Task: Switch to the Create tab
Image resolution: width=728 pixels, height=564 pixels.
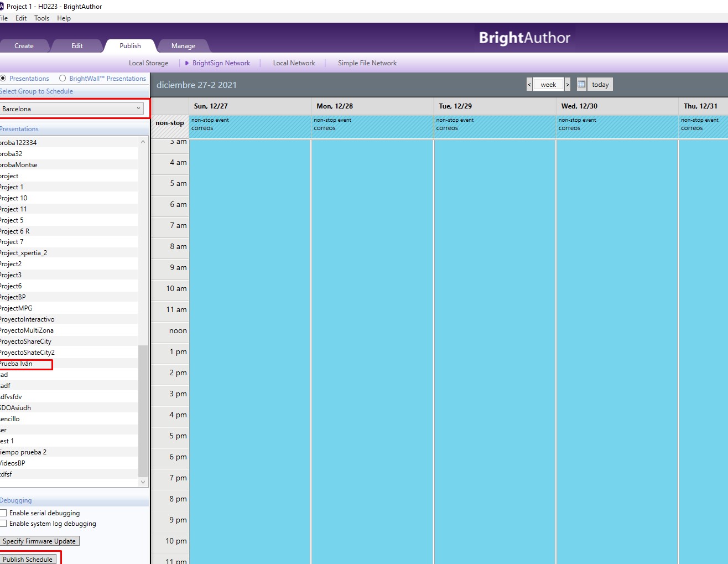Action: tap(24, 46)
